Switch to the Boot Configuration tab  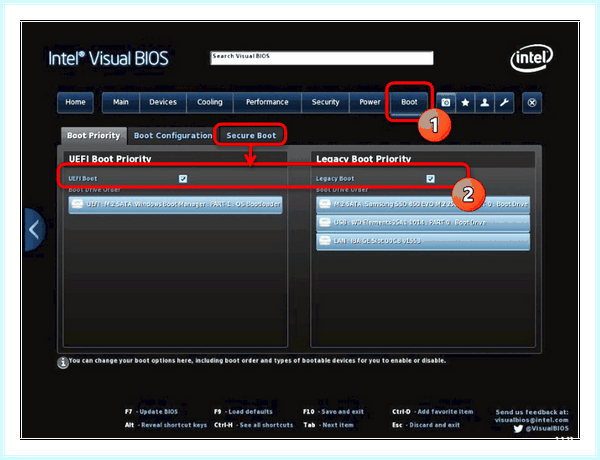tap(173, 135)
